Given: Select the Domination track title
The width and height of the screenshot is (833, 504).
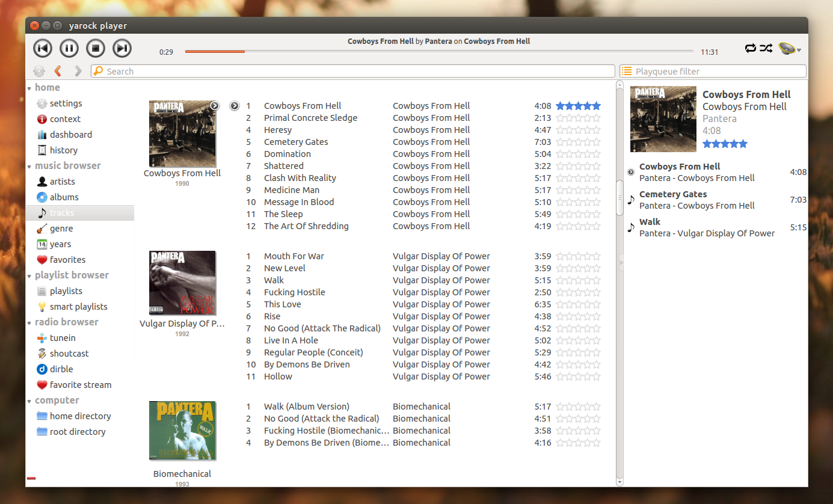Looking at the screenshot, I should pos(287,154).
